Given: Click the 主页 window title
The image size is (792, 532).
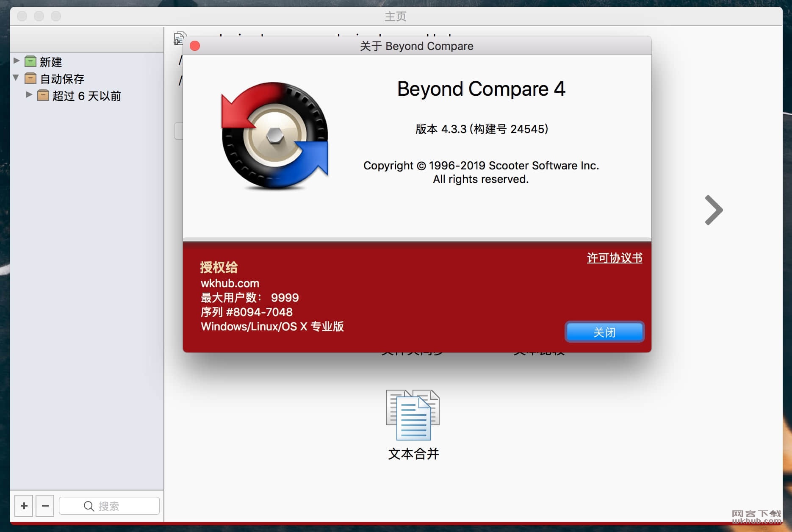Looking at the screenshot, I should coord(395,16).
